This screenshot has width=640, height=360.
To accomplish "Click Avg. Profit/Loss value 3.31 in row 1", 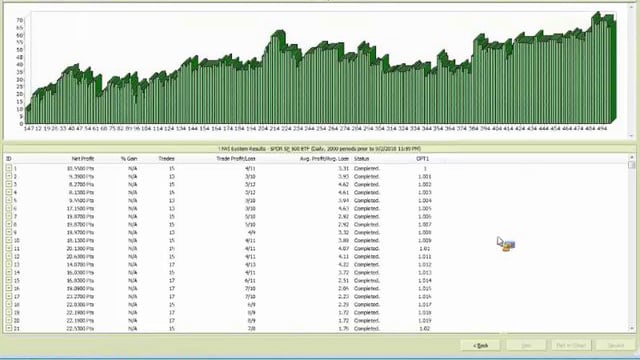I will coord(343,168).
